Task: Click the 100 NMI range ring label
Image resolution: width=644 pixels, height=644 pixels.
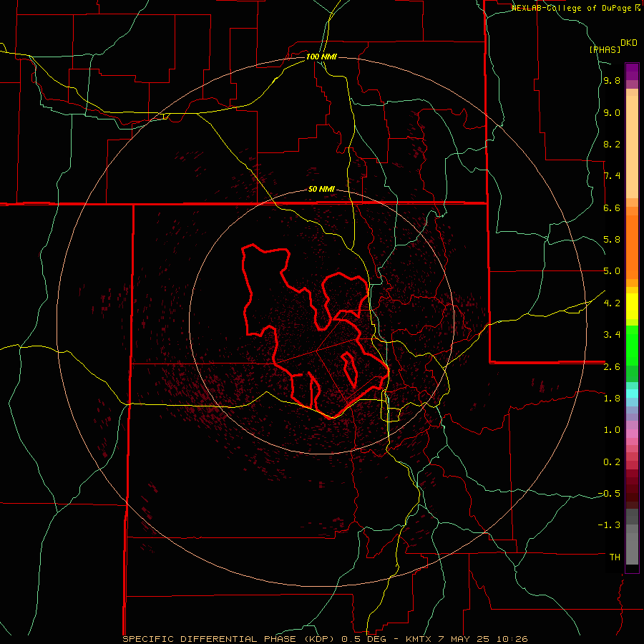Action: click(321, 57)
